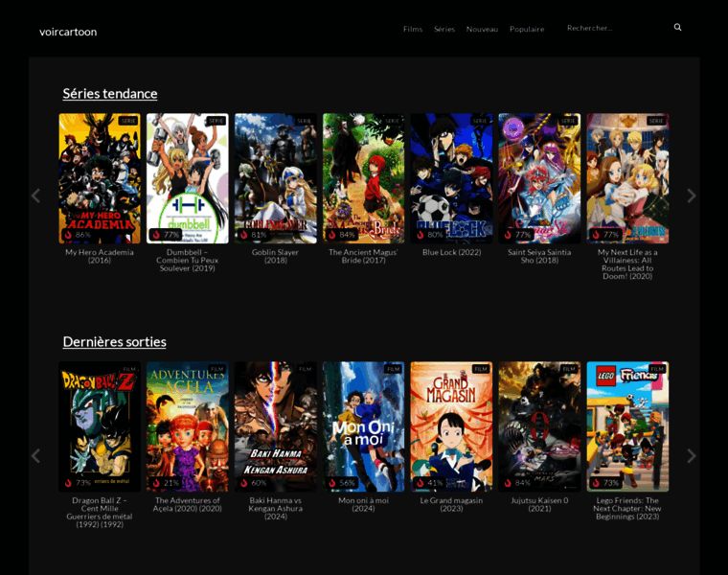The height and width of the screenshot is (575, 728).
Task: Click the FILM badge on Le Grand magasin poster
Action: (480, 369)
